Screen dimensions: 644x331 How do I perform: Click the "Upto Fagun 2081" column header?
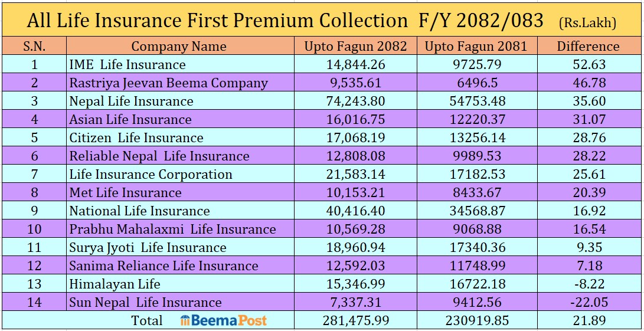[x=476, y=46]
